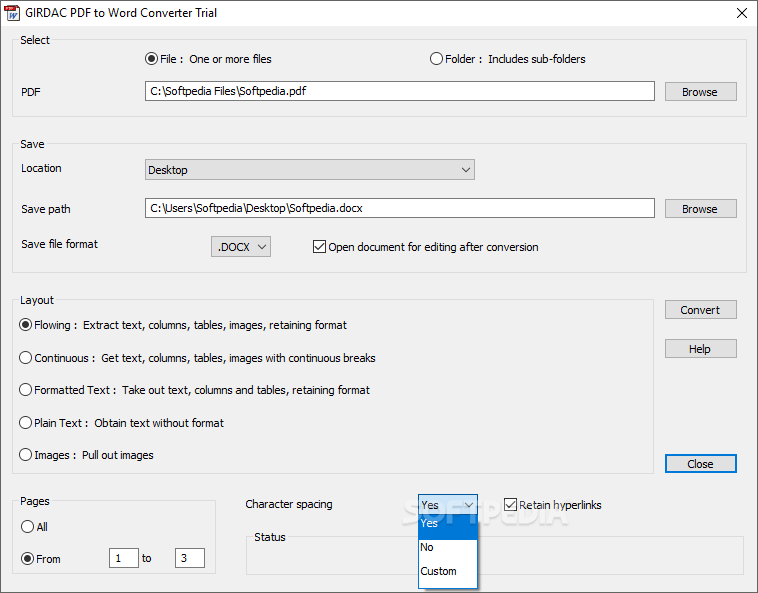Image resolution: width=758 pixels, height=593 pixels.
Task: Click the Close button
Action: coord(700,464)
